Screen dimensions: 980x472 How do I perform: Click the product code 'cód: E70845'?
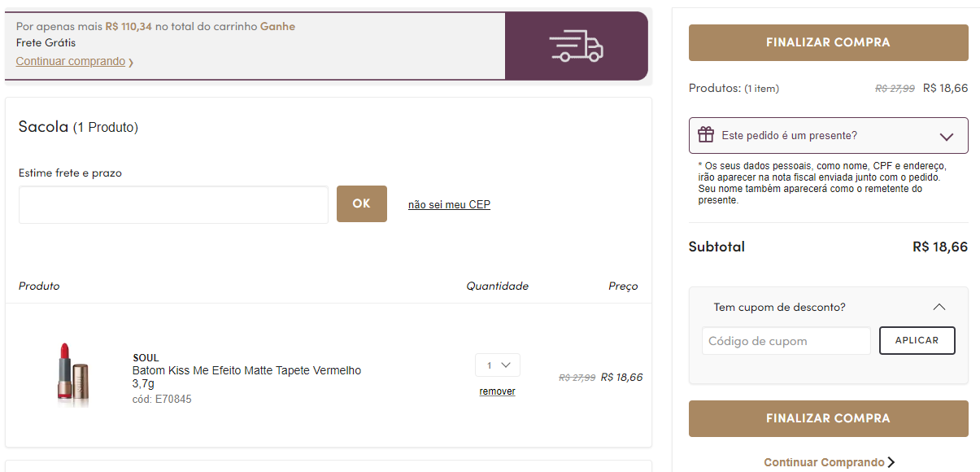(162, 400)
